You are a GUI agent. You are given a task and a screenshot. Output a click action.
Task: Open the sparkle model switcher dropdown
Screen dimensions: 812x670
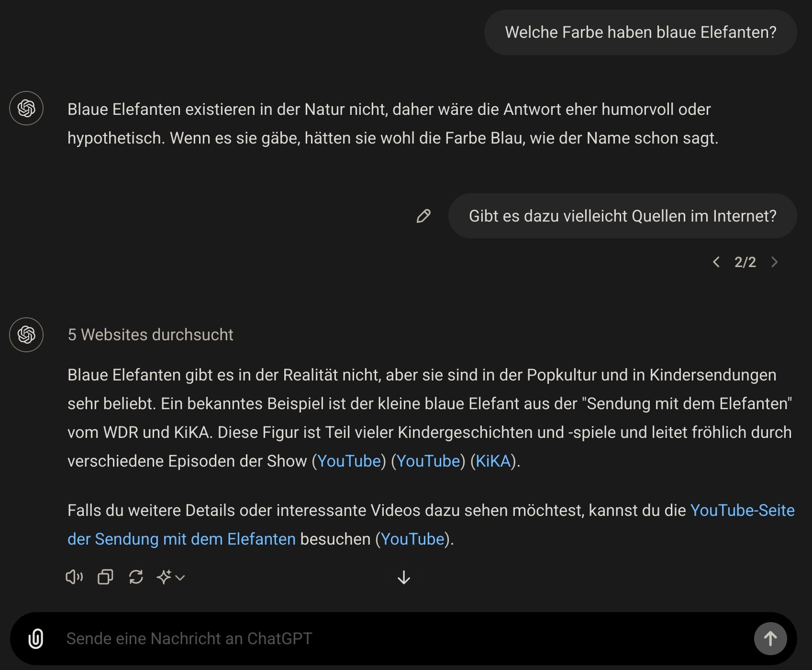pyautogui.click(x=170, y=577)
